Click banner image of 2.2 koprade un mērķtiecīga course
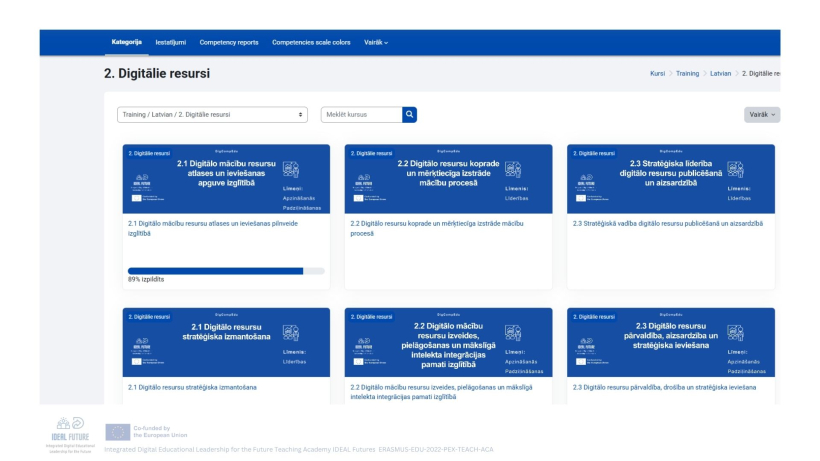 point(448,179)
